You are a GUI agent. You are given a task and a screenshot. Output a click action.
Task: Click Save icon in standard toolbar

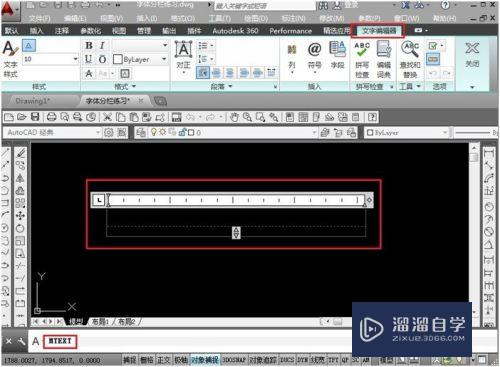click(x=35, y=117)
